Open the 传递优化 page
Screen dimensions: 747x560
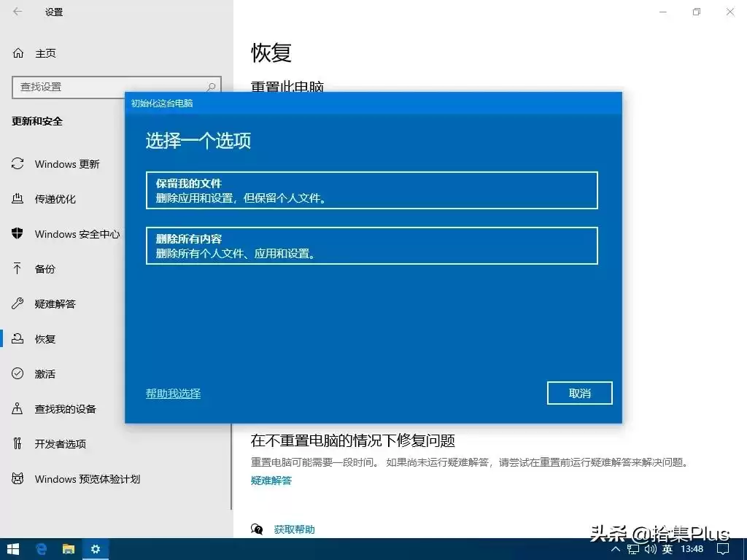coord(55,199)
